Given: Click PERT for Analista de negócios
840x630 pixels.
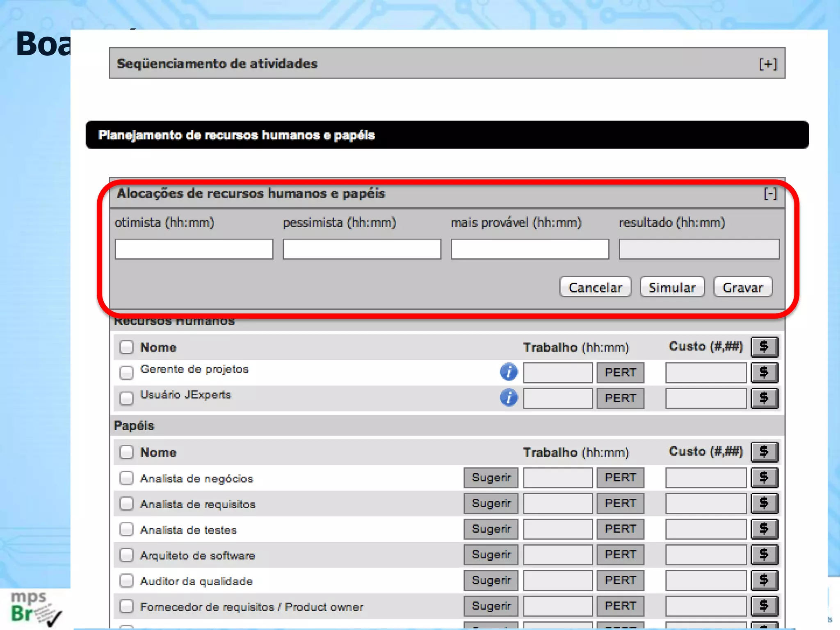Looking at the screenshot, I should point(620,477).
